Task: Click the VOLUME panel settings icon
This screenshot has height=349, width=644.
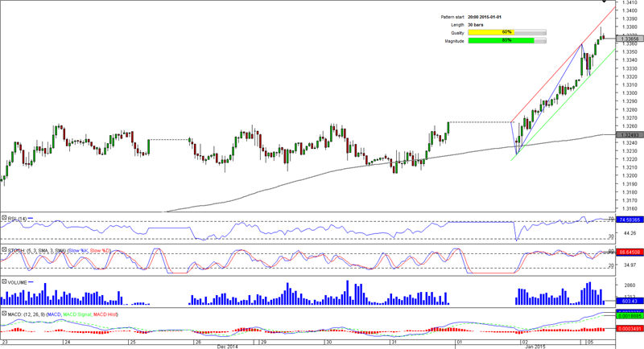Action: 4,281
